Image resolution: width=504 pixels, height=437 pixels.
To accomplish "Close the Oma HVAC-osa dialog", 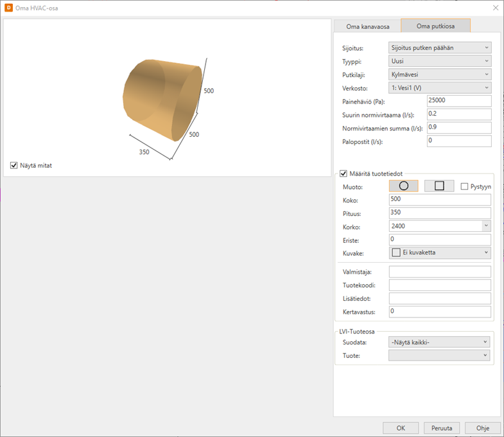I will click(x=495, y=8).
